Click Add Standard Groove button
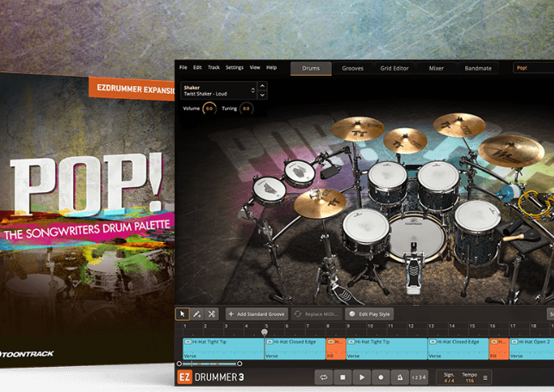554x392 pixels. point(257,314)
